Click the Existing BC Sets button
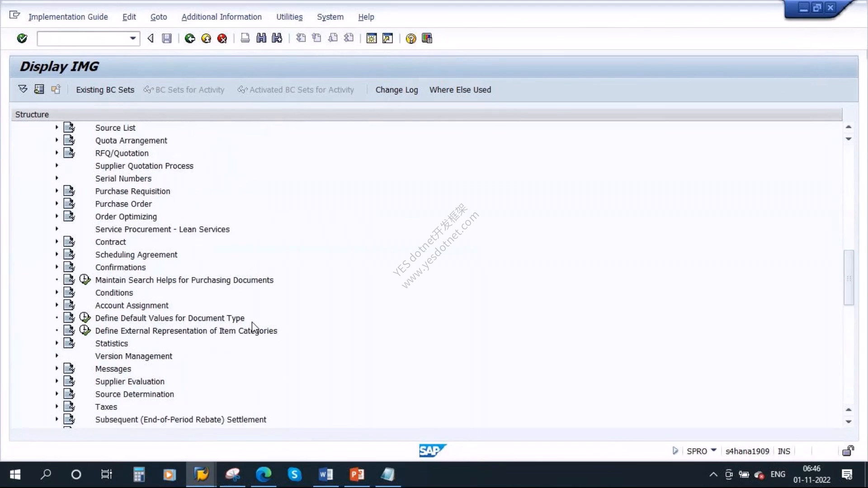 pyautogui.click(x=105, y=89)
